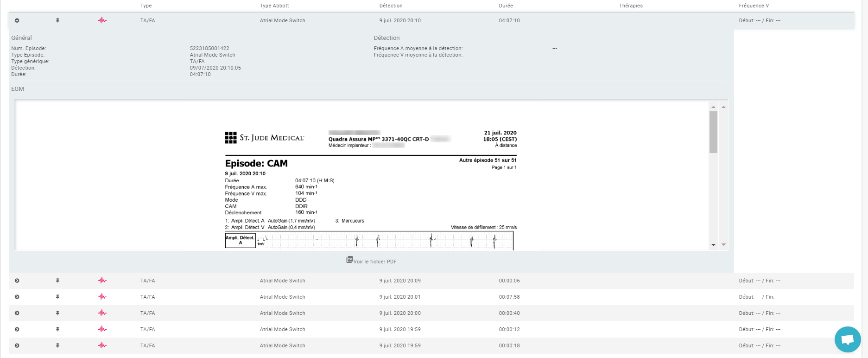The height and width of the screenshot is (358, 868).
Task: Click Fréquence A max. 640 value
Action: coord(306,187)
